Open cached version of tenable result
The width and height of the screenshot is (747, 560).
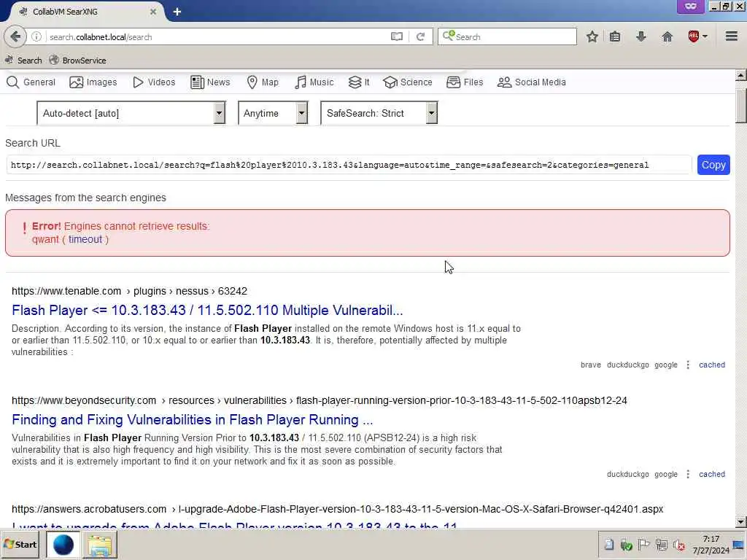pyautogui.click(x=712, y=365)
